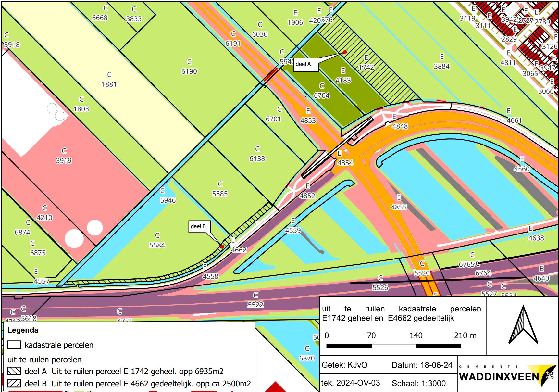Select the deel B hatched legend swatch

(14, 383)
